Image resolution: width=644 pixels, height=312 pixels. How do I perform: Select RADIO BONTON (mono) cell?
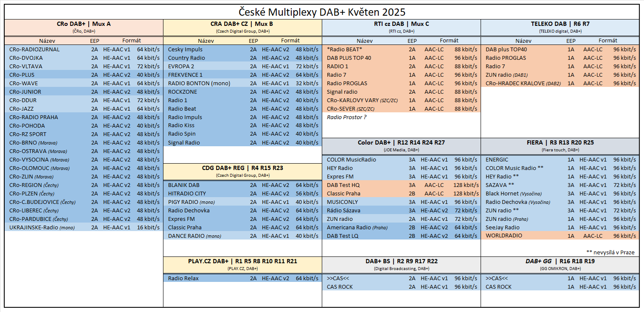click(199, 83)
